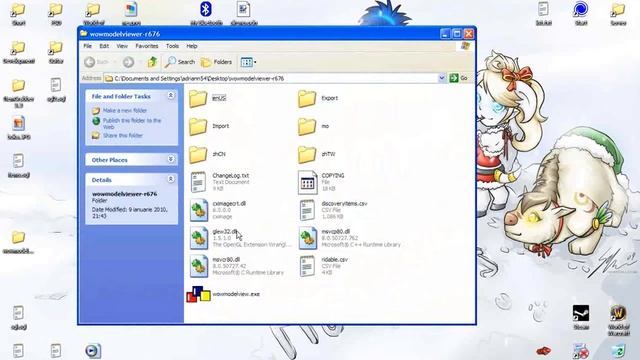Expand the address bar dropdown
This screenshot has height=360, width=640.
click(x=442, y=78)
